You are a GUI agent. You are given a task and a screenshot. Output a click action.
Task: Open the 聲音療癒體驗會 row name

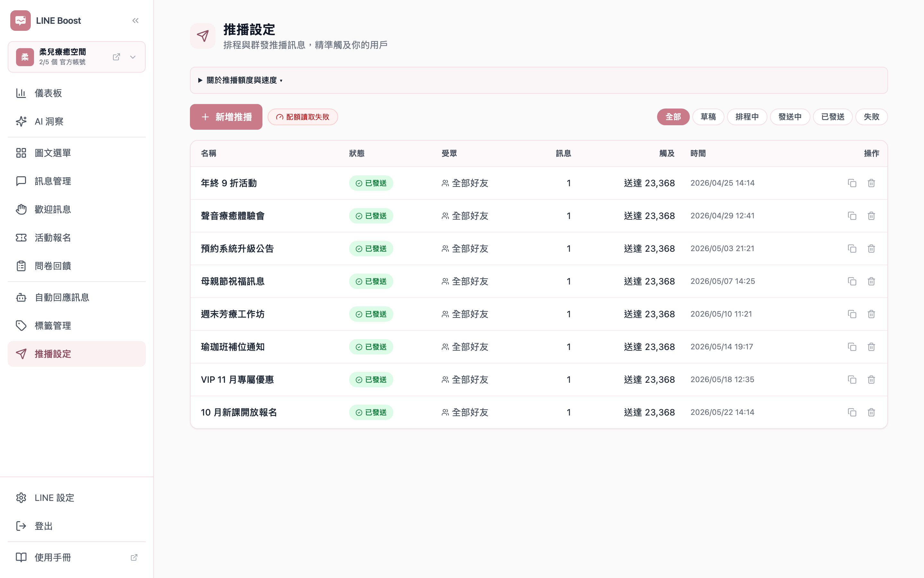click(233, 216)
